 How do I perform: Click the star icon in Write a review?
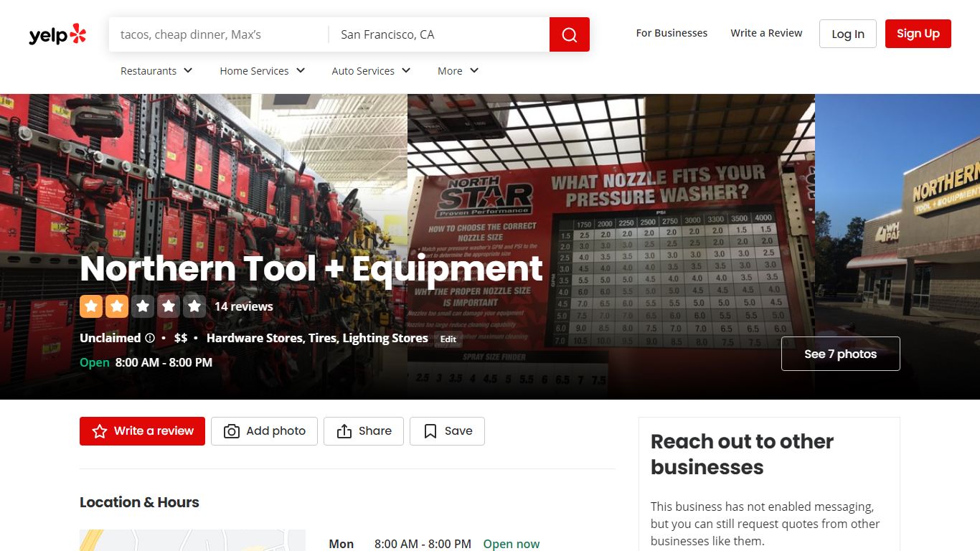(100, 431)
